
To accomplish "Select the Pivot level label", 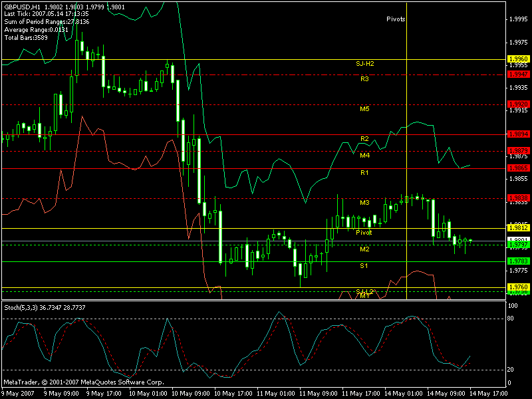I will click(x=364, y=233).
